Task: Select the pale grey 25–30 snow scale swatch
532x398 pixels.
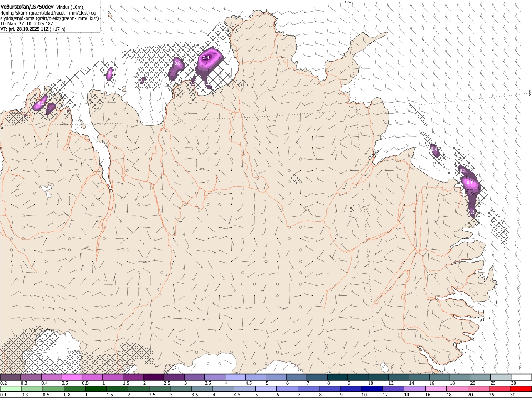Action: 501,377
